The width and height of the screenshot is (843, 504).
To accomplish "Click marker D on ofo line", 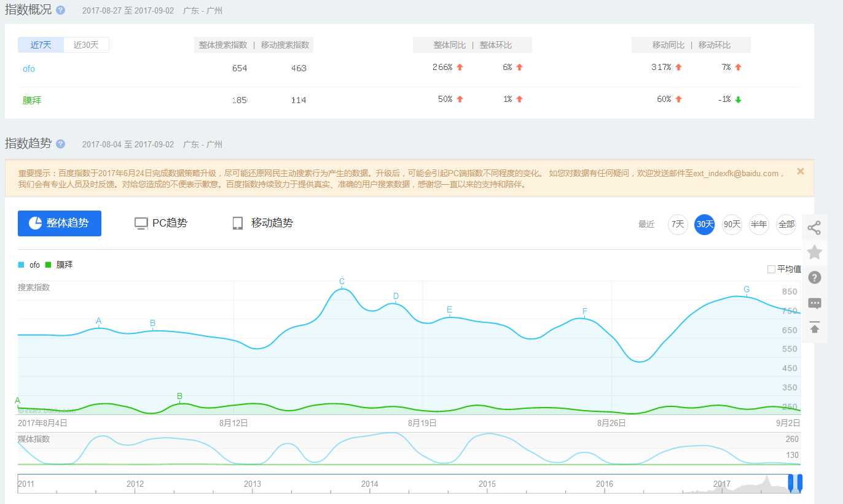I will point(396,297).
